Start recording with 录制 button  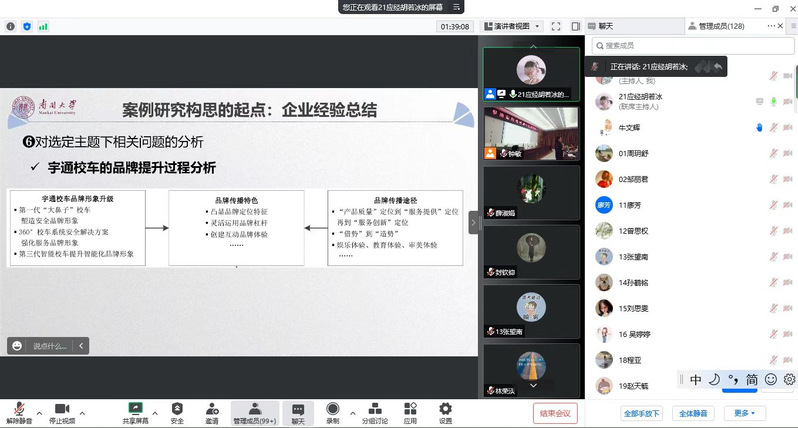pos(332,412)
